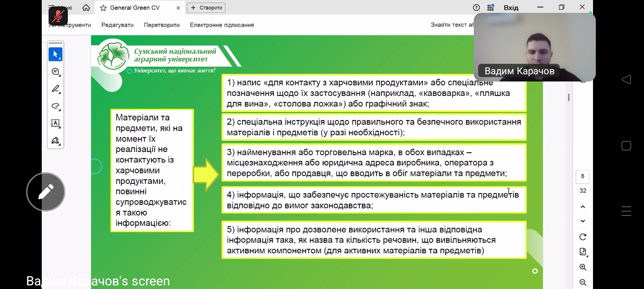Go to the Home icon
Image resolution: width=644 pixels, height=289 pixels.
point(86,8)
